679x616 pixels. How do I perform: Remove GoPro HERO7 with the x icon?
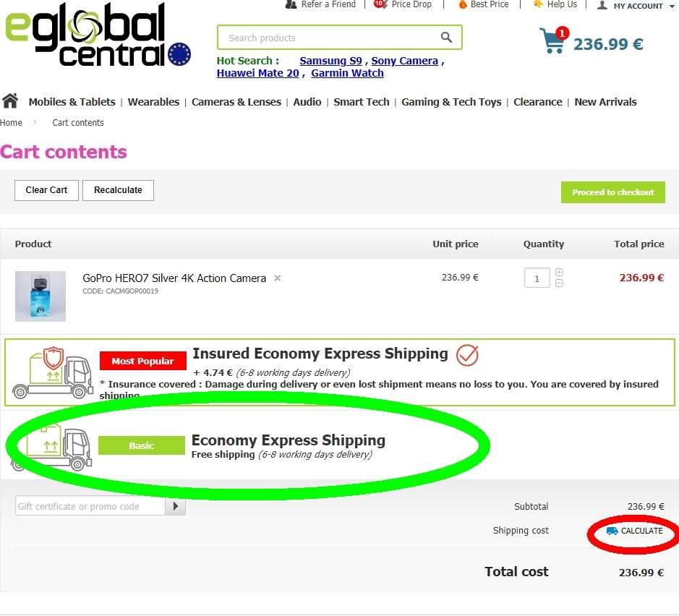click(x=278, y=278)
